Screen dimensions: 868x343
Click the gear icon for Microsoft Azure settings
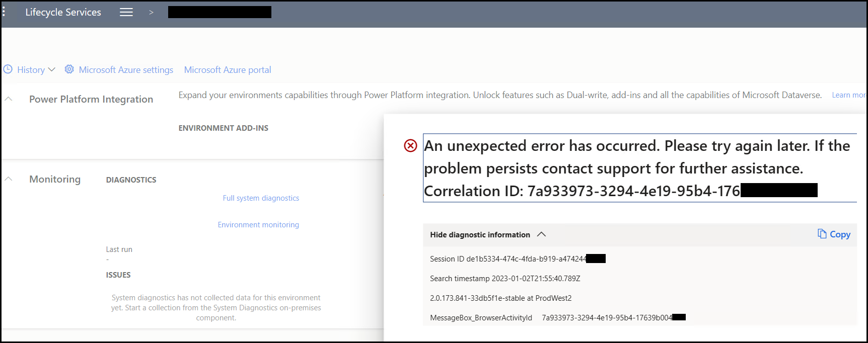[x=69, y=69]
